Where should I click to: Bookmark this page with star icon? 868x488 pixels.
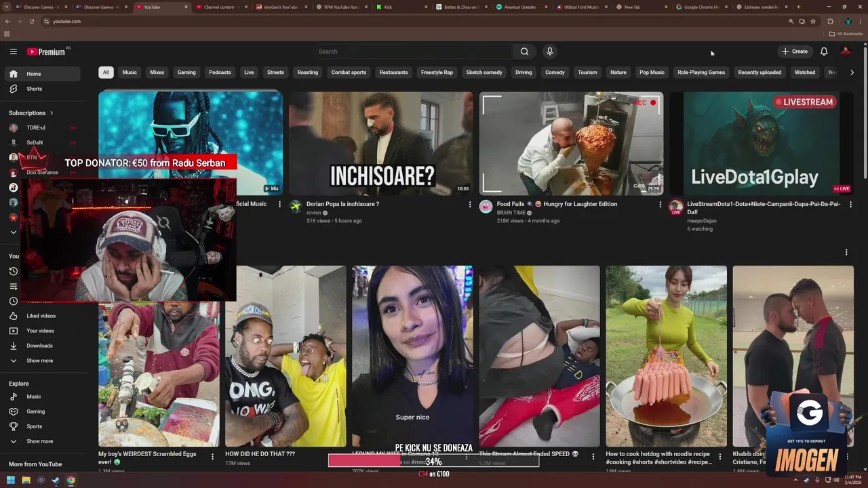pos(813,21)
